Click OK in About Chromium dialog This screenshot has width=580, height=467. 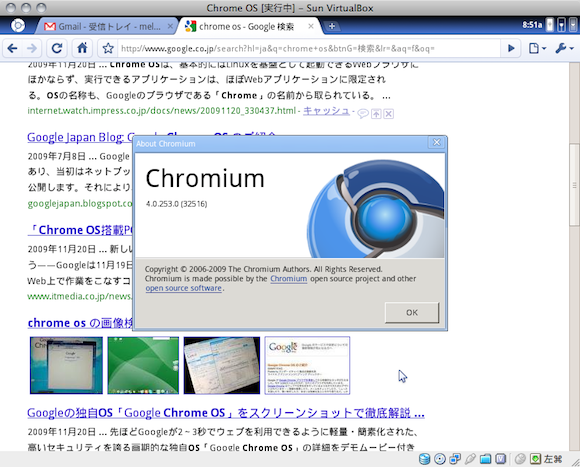coord(412,313)
